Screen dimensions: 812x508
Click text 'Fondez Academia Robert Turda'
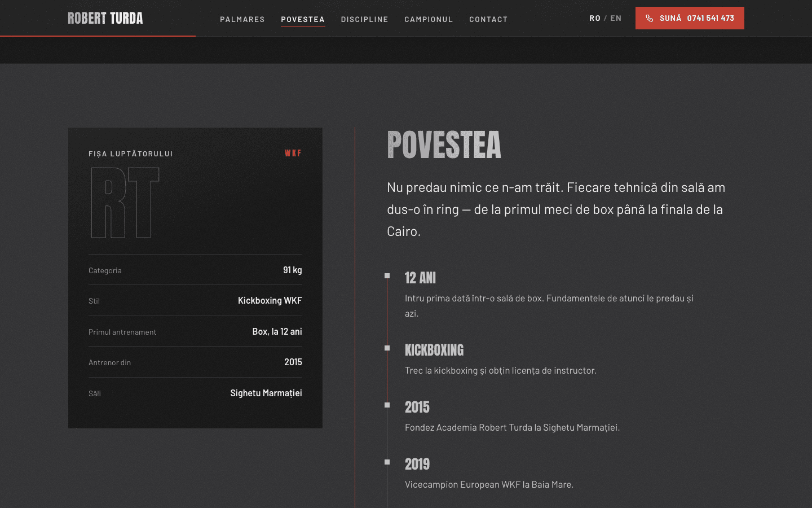click(x=512, y=427)
